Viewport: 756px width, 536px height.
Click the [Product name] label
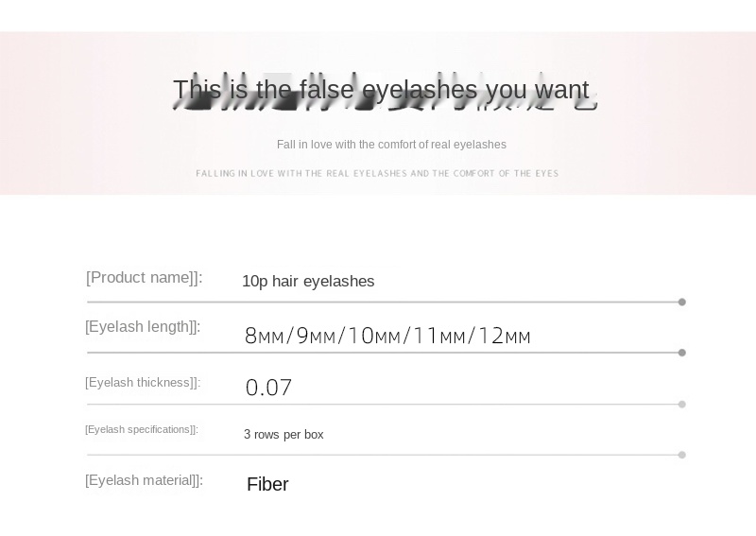tap(145, 278)
